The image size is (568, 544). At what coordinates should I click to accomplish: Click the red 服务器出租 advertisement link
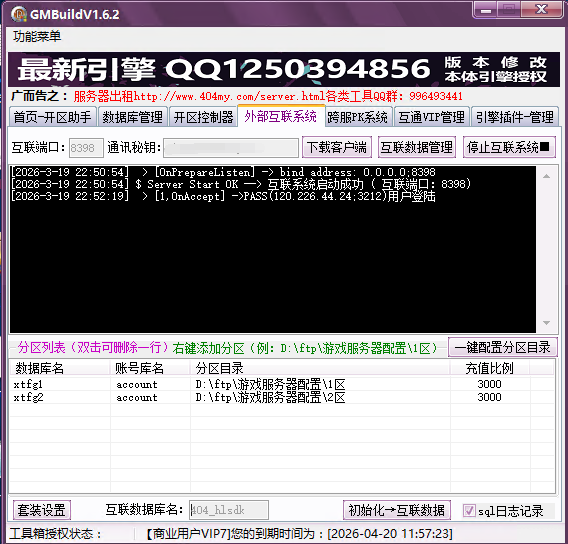click(x=268, y=96)
